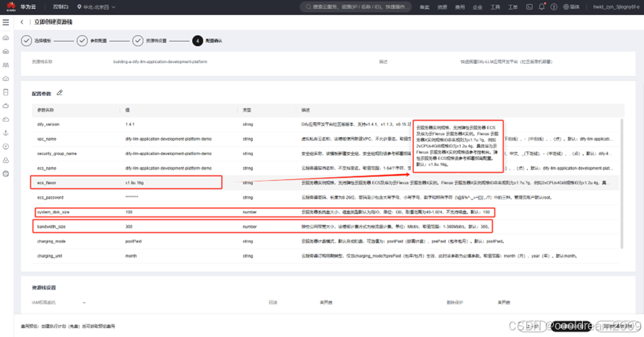Open the help question mark icon
The height and width of the screenshot is (337, 644).
pyautogui.click(x=554, y=7)
